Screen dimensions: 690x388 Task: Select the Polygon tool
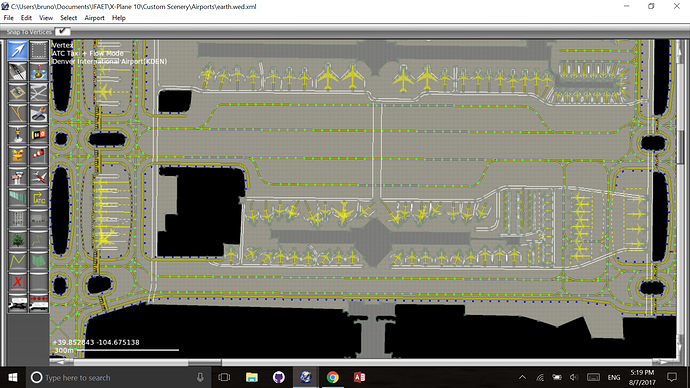tap(39, 261)
